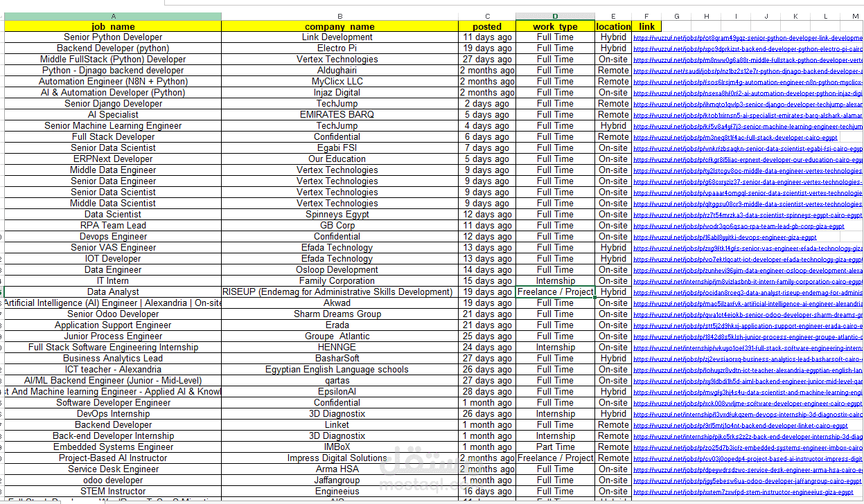
Task: Click the company_name header cell
Action: [x=340, y=26]
